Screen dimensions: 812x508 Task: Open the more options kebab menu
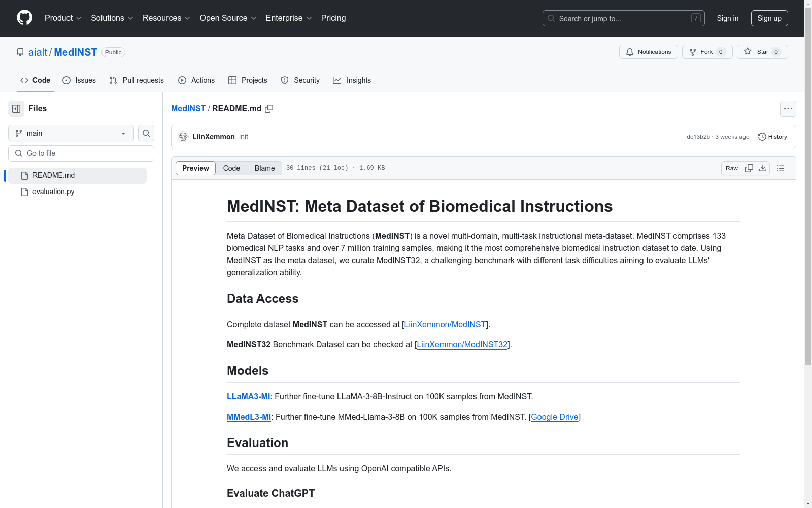(788, 108)
